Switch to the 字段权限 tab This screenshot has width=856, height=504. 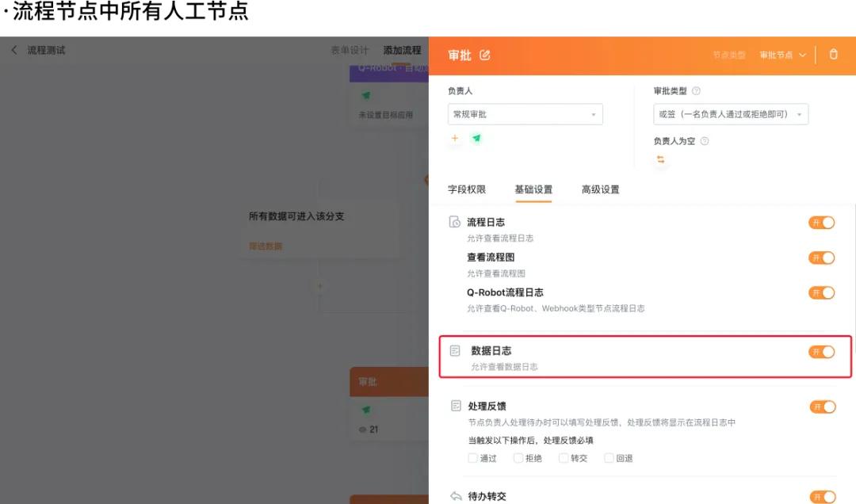point(467,189)
